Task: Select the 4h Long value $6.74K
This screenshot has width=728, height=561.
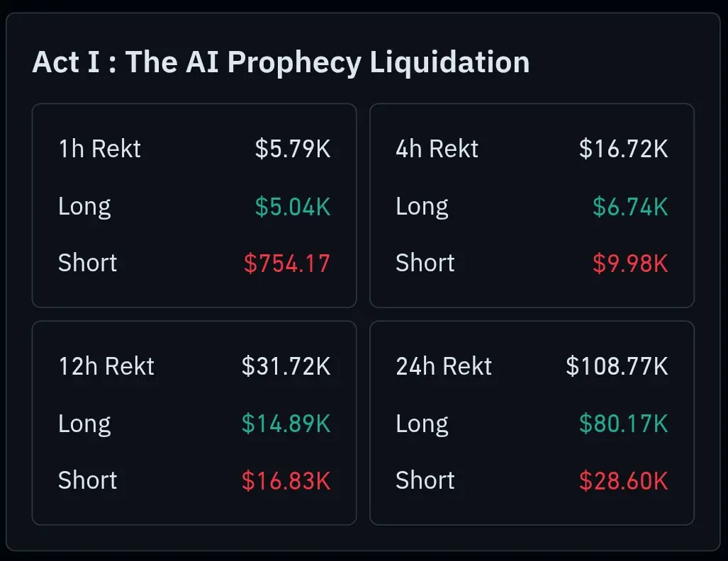Action: (630, 207)
